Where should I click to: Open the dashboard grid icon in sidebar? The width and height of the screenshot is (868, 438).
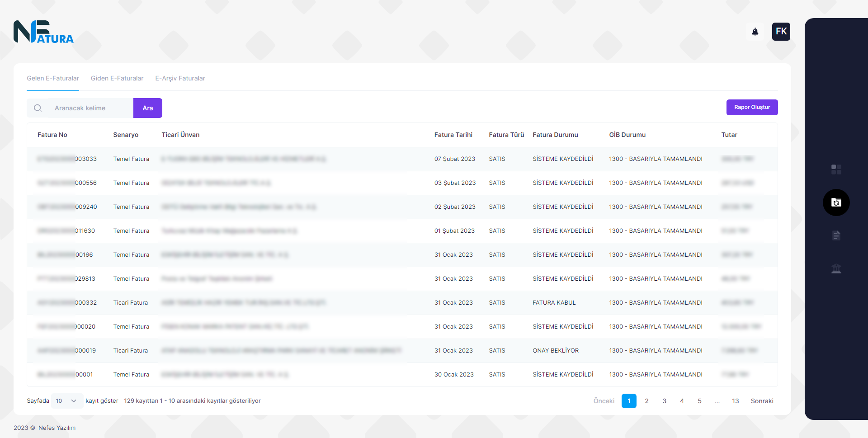click(836, 170)
